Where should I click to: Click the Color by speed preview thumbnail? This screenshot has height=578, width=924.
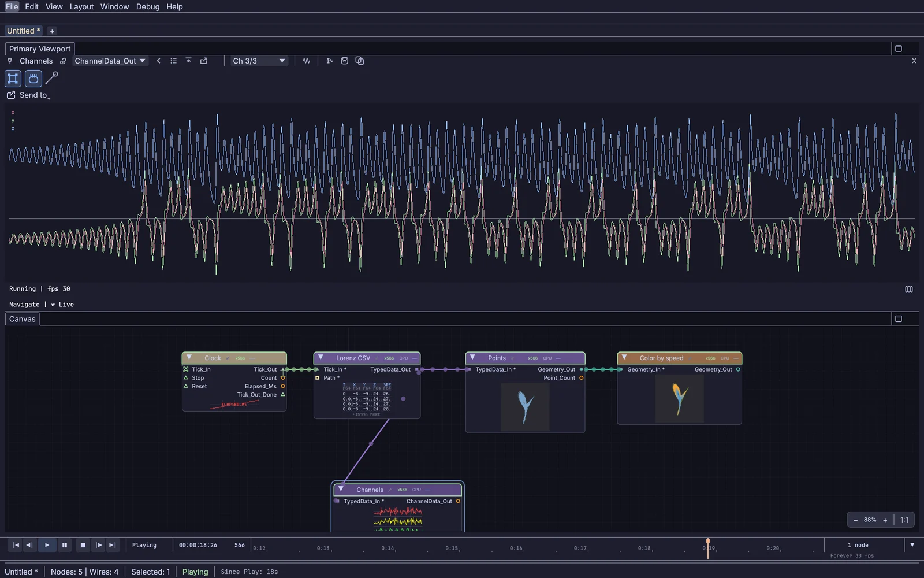click(x=679, y=399)
